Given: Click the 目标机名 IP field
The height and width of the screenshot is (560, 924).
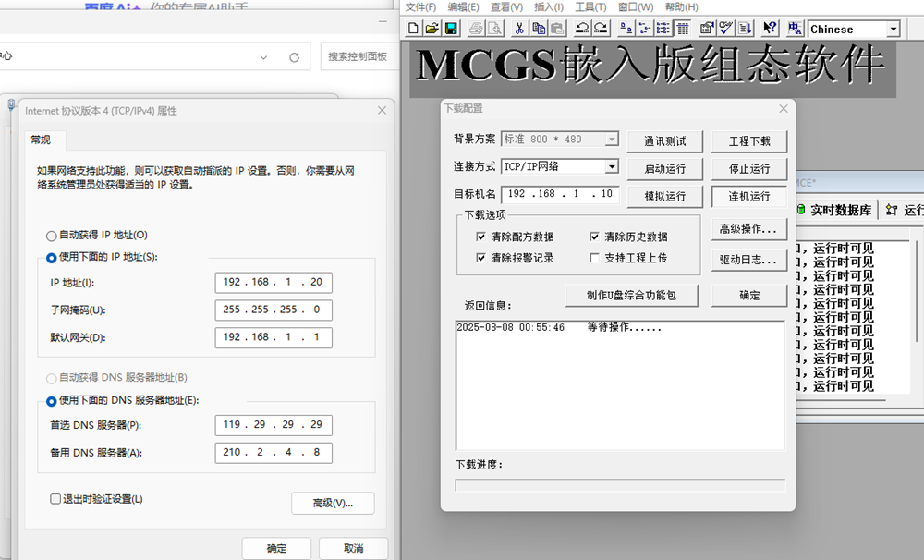Looking at the screenshot, I should (x=560, y=194).
